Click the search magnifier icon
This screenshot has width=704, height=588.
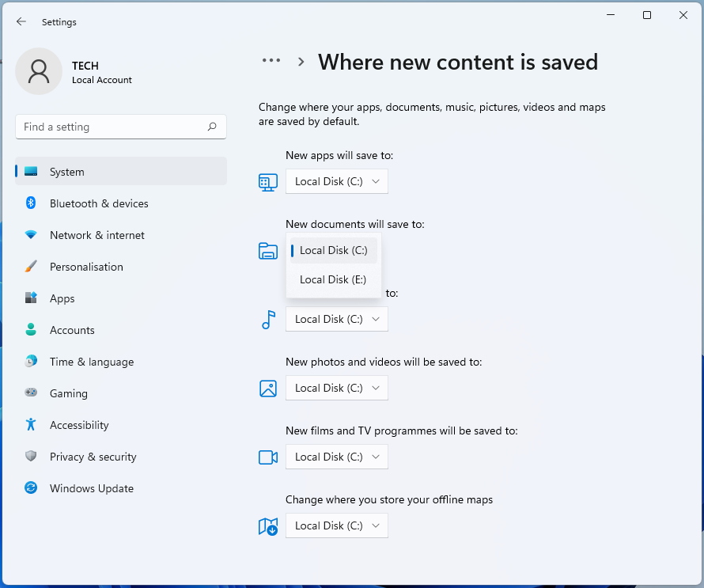[x=212, y=127]
